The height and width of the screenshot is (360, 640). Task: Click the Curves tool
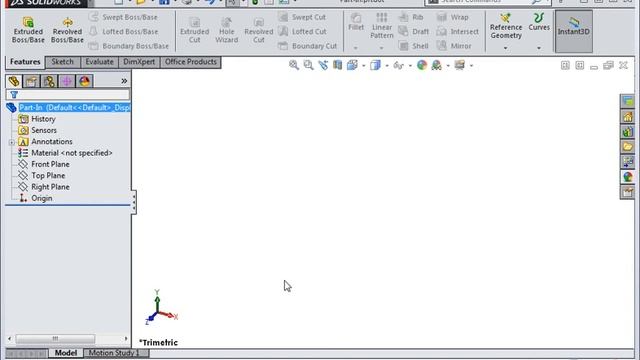tap(539, 22)
